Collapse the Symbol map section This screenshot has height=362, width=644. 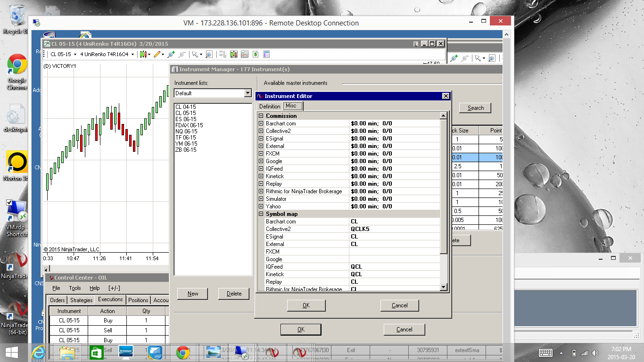point(261,214)
